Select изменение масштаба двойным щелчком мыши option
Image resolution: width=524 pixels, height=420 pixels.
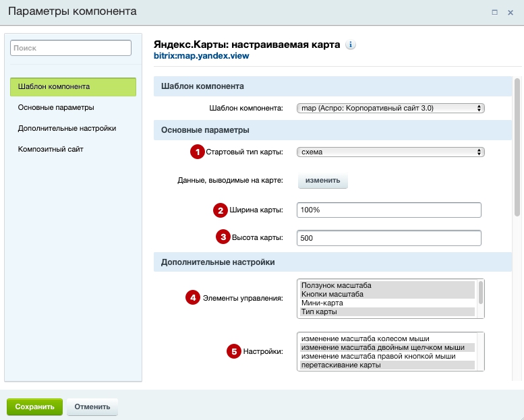coord(388,347)
